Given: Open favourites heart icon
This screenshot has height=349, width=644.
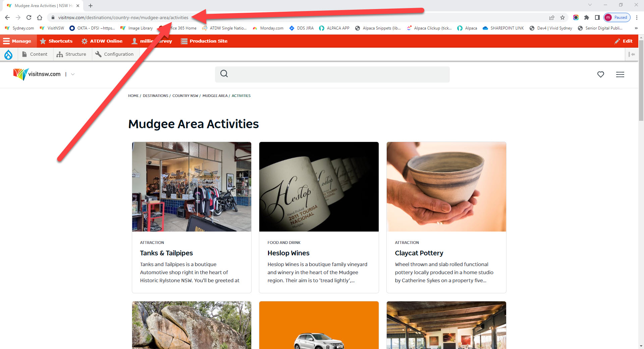Looking at the screenshot, I should tap(601, 74).
